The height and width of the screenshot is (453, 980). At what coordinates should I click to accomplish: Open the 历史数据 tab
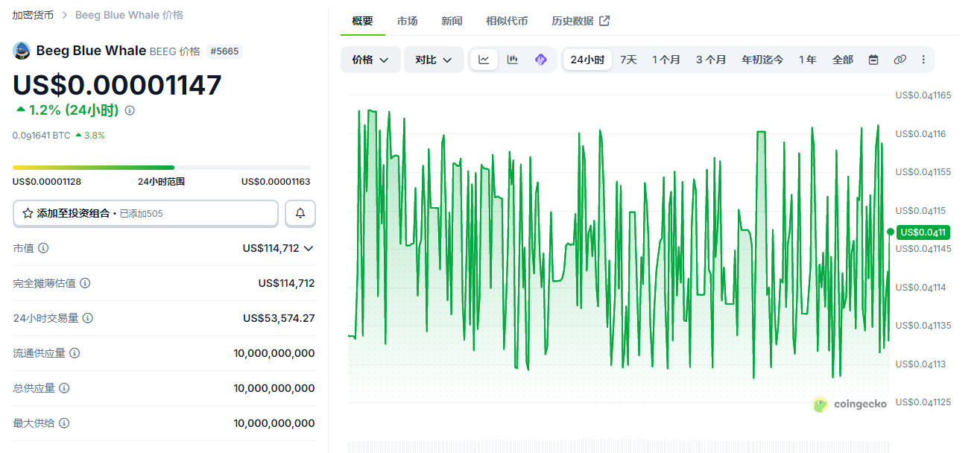[x=581, y=21]
